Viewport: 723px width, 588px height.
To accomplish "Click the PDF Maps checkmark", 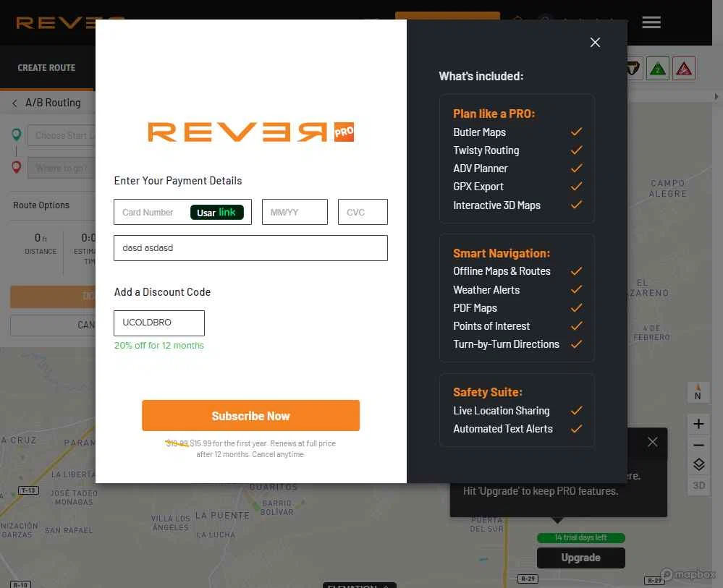I will click(576, 307).
